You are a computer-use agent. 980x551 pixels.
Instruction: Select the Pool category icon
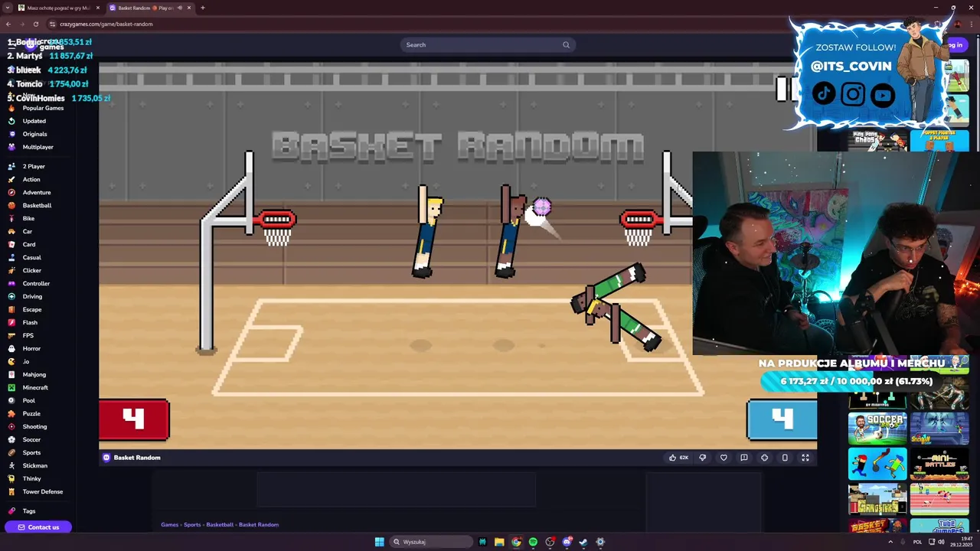pyautogui.click(x=11, y=400)
